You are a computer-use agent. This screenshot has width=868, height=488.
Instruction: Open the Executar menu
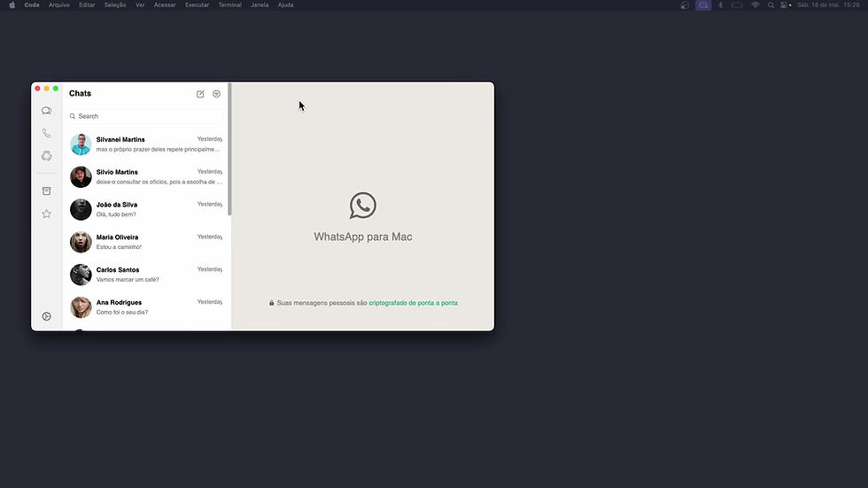pyautogui.click(x=197, y=5)
